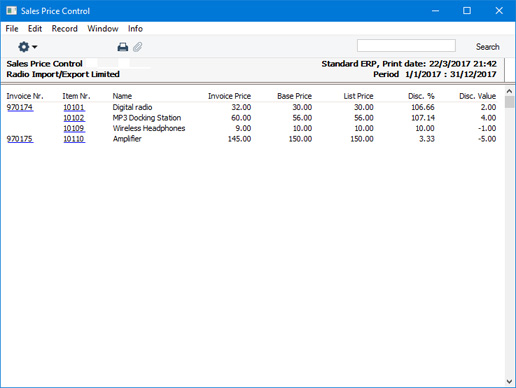Image resolution: width=516 pixels, height=388 pixels.
Task: Click discount value -5.00
Action: click(x=487, y=139)
